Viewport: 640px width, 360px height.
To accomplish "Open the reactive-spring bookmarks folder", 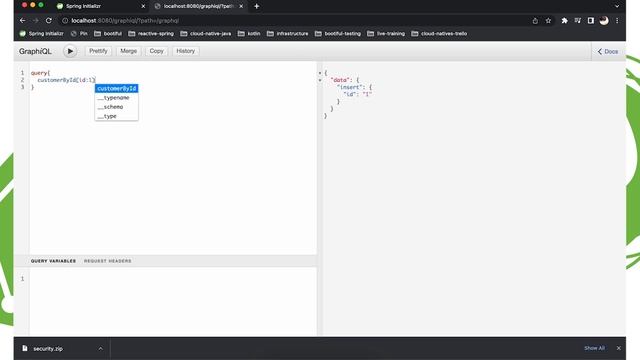I will pos(151,33).
